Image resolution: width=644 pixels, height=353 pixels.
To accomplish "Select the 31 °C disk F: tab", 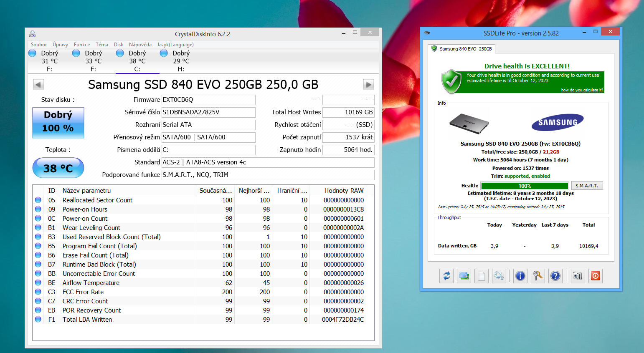I will tap(49, 61).
